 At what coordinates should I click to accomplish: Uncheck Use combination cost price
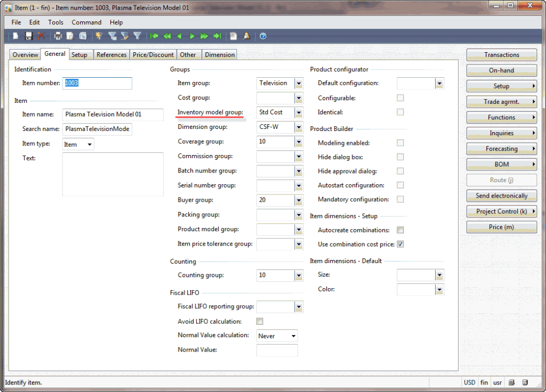(x=400, y=244)
